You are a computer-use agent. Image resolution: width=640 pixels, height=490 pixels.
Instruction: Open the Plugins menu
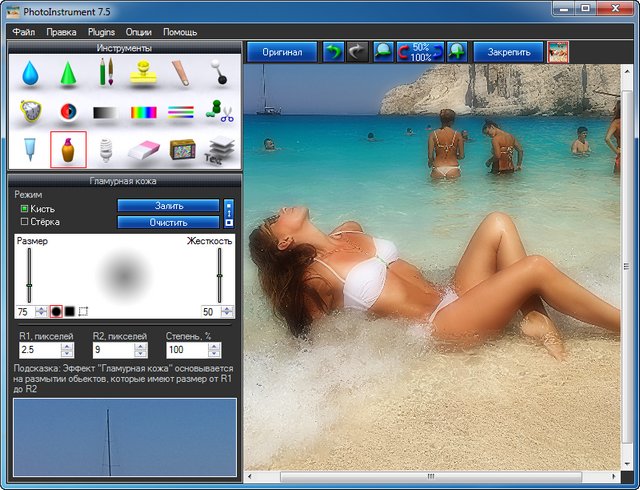pos(101,32)
